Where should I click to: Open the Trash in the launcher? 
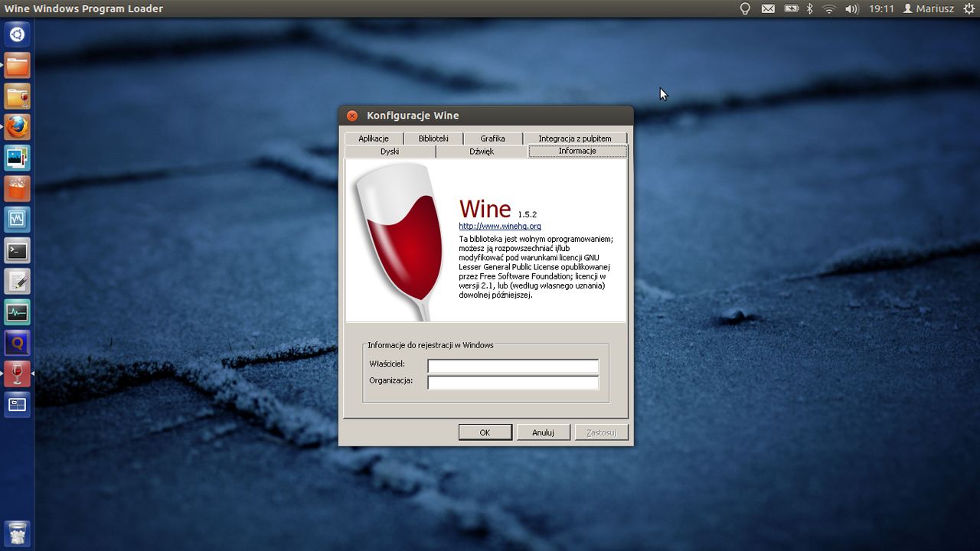(x=18, y=533)
